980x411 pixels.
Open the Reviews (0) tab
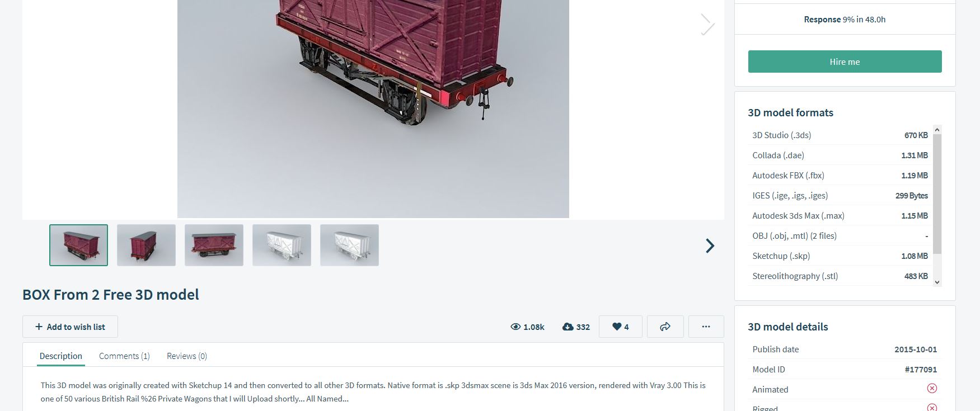pos(187,356)
